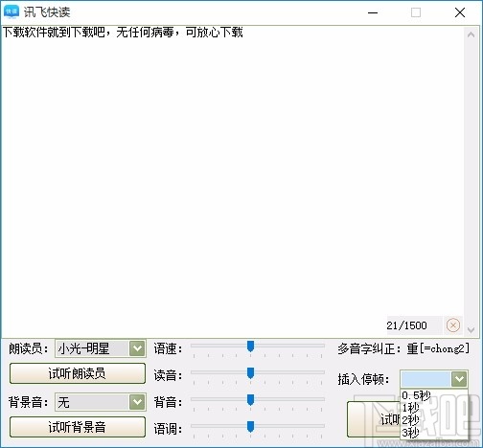The height and width of the screenshot is (448, 483).
Task: Click the 21/1500 character counter
Action: (x=406, y=325)
